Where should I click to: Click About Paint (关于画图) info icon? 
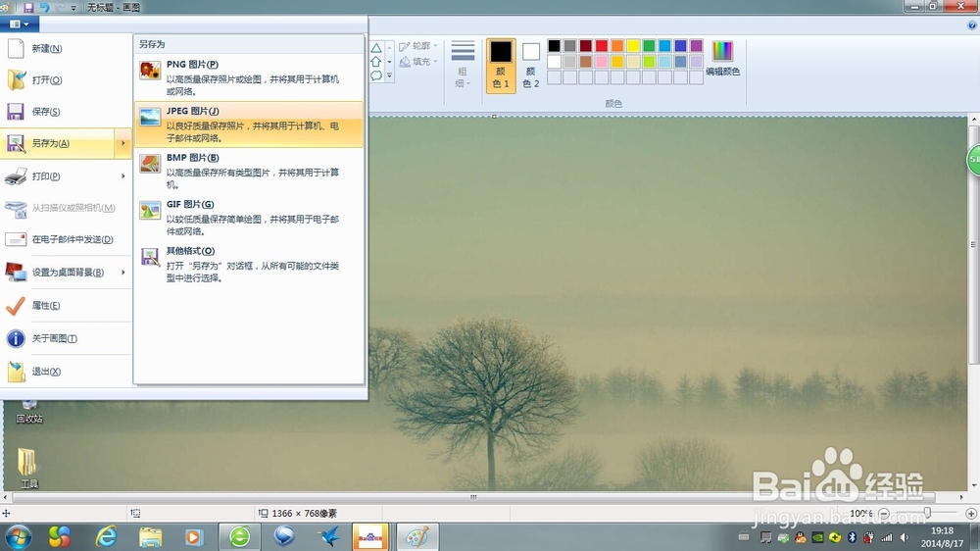(x=16, y=338)
